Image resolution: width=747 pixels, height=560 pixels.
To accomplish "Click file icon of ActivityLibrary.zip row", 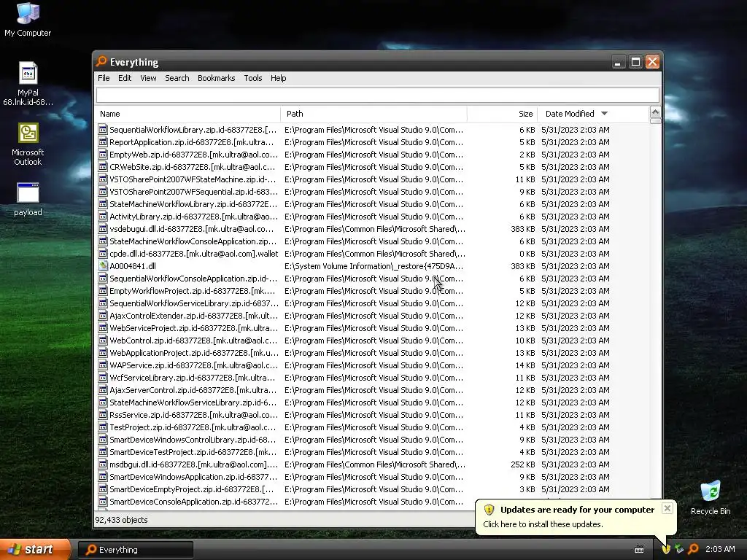I will 103,217.
